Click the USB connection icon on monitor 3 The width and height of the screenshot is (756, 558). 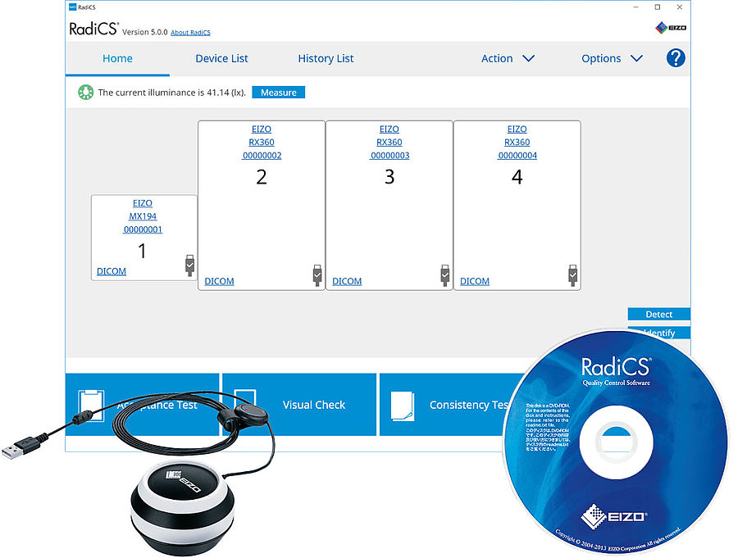pyautogui.click(x=445, y=275)
